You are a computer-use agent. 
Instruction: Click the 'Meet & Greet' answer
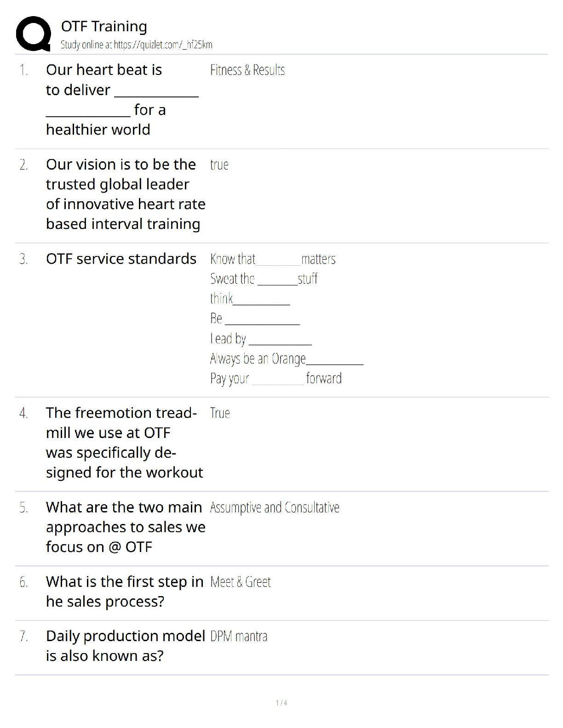click(x=240, y=582)
